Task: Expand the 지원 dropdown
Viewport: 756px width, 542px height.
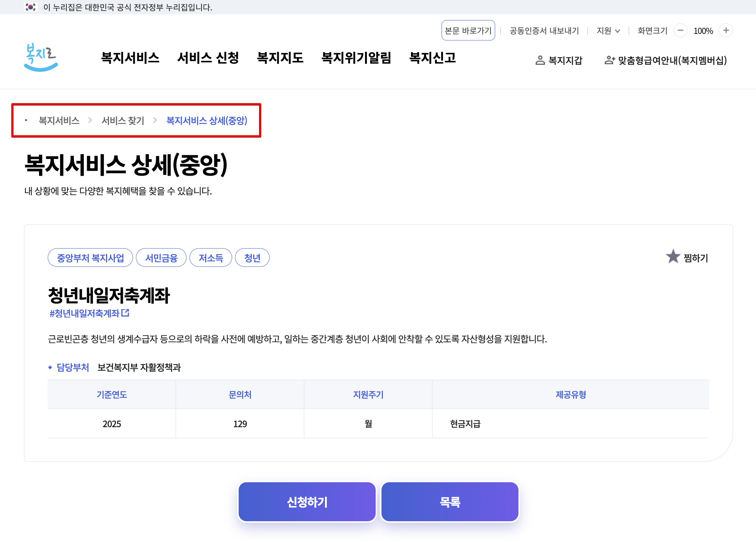Action: click(x=608, y=31)
